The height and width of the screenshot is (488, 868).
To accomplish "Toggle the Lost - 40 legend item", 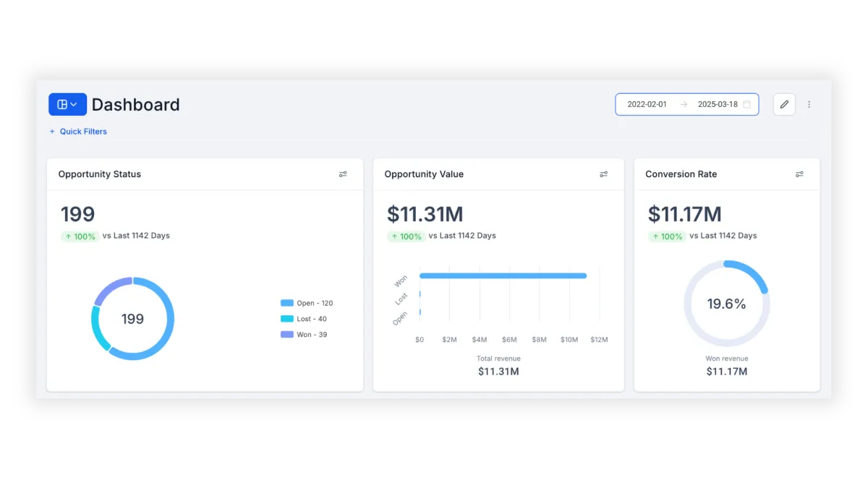I will [304, 319].
